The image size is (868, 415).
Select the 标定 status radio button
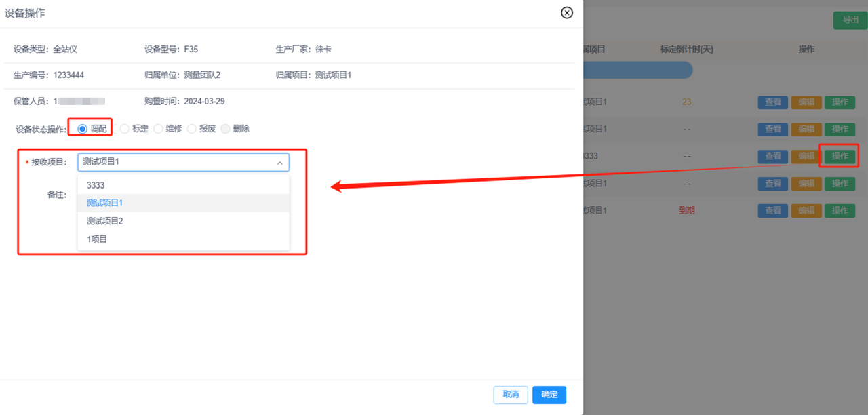click(x=125, y=128)
